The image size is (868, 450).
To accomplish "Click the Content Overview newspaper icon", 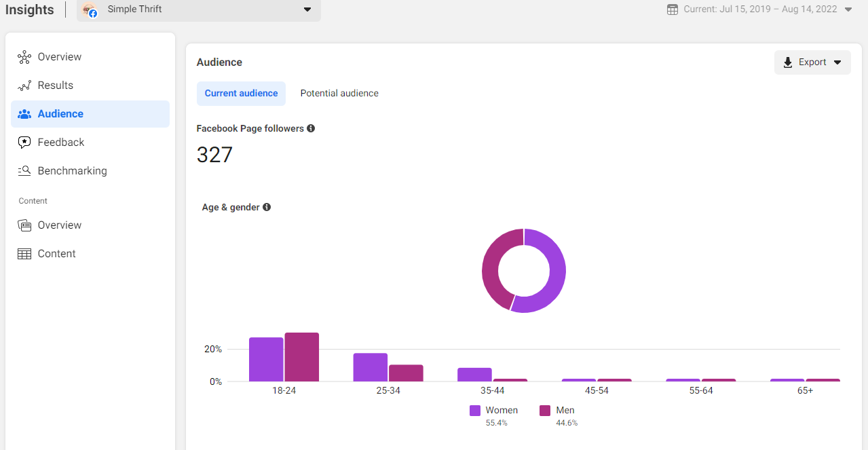I will click(x=24, y=225).
